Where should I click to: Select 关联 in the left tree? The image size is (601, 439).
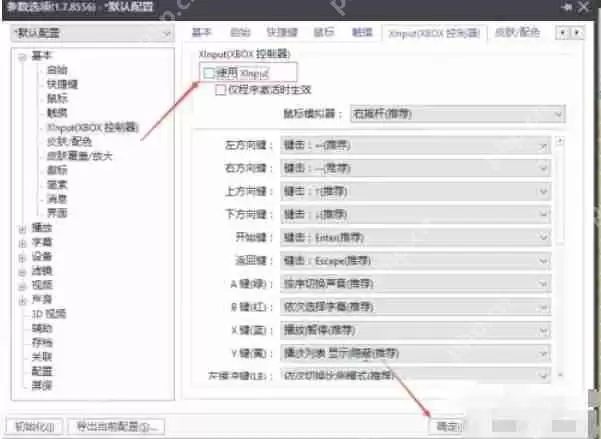(x=42, y=357)
